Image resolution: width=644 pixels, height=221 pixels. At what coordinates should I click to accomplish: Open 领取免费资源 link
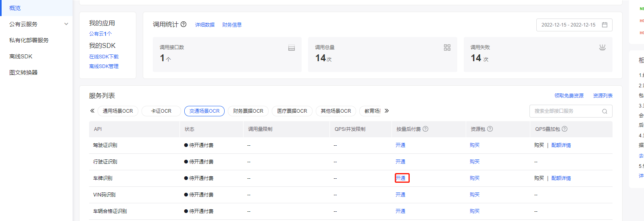569,96
